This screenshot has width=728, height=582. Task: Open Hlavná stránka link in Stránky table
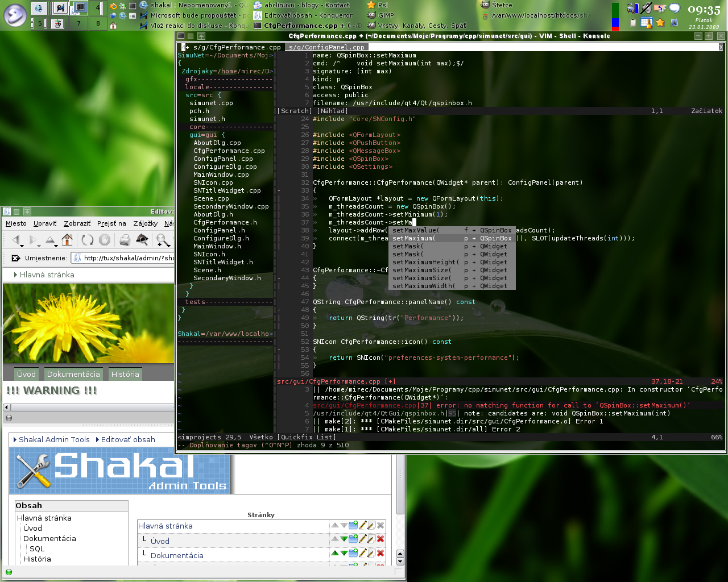(x=166, y=526)
